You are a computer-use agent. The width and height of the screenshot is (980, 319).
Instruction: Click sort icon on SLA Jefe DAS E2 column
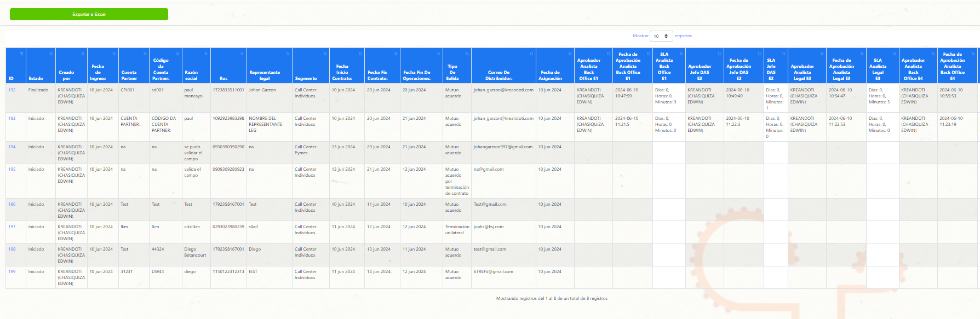783,54
